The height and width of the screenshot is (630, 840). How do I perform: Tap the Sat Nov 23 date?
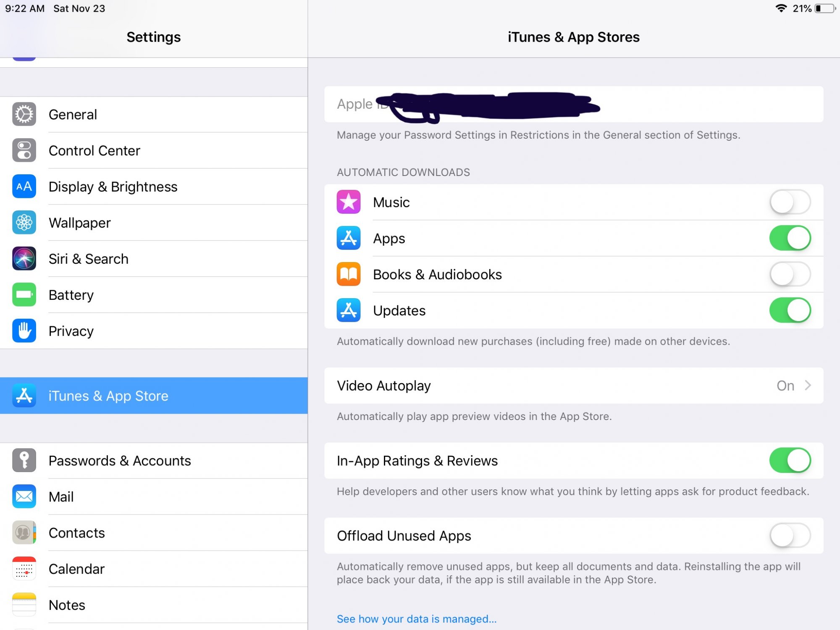[79, 8]
